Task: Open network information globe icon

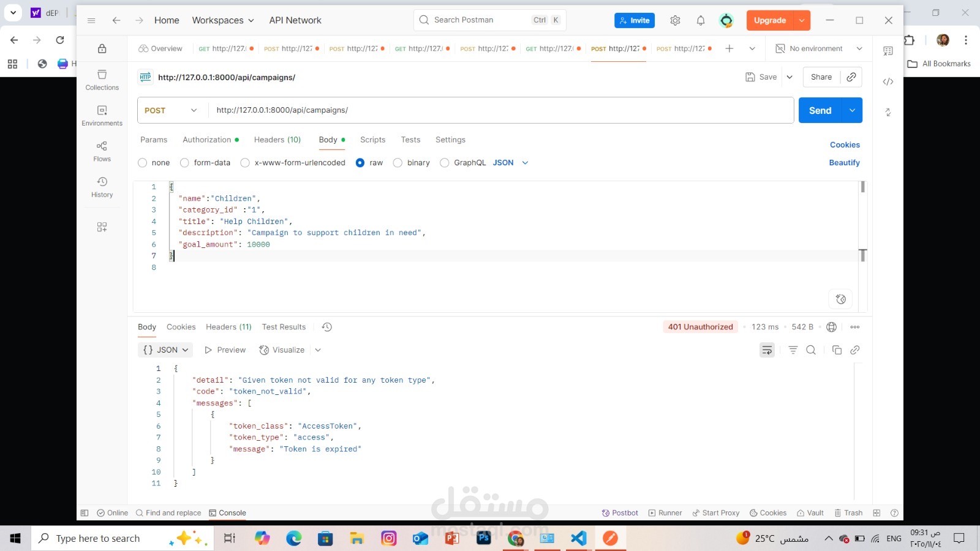Action: 831,327
